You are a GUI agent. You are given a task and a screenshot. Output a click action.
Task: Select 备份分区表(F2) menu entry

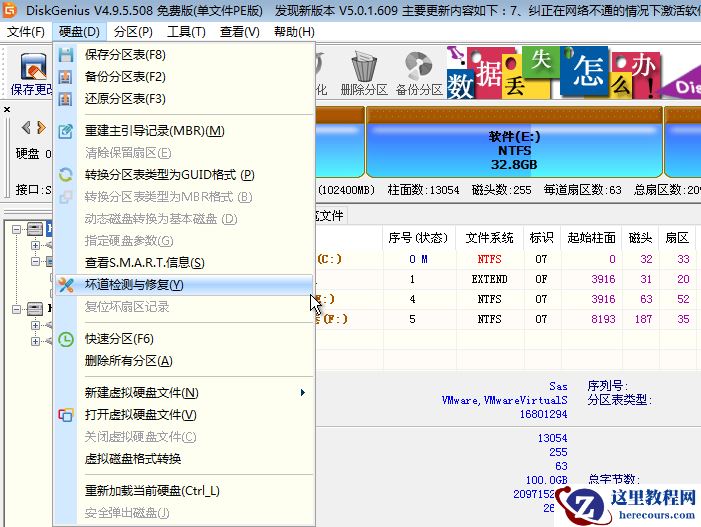point(184,77)
